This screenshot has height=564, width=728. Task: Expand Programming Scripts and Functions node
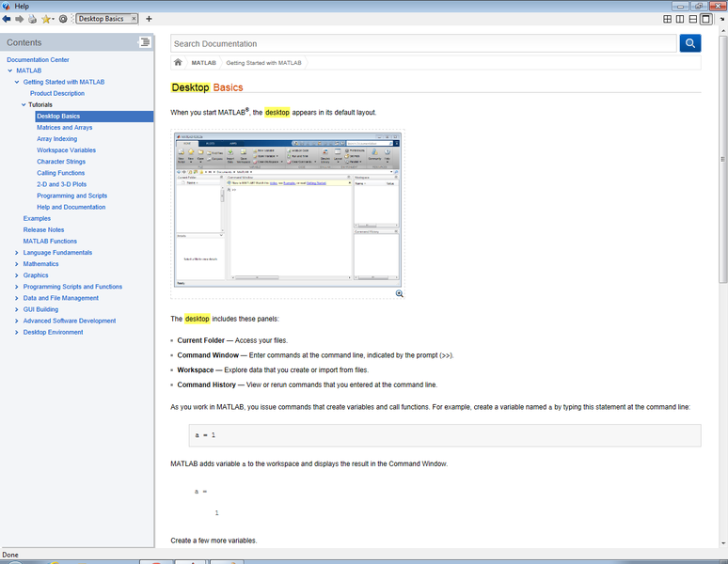click(17, 287)
